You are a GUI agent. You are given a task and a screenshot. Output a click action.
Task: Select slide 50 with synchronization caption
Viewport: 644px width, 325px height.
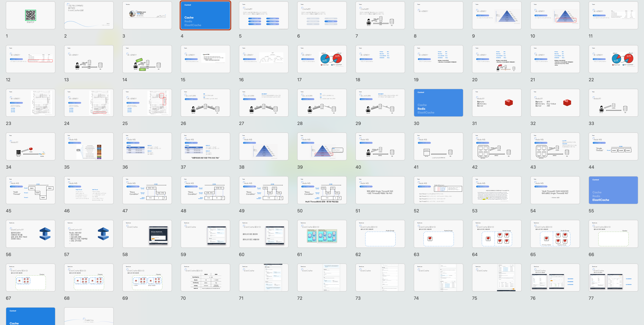pos(322,190)
